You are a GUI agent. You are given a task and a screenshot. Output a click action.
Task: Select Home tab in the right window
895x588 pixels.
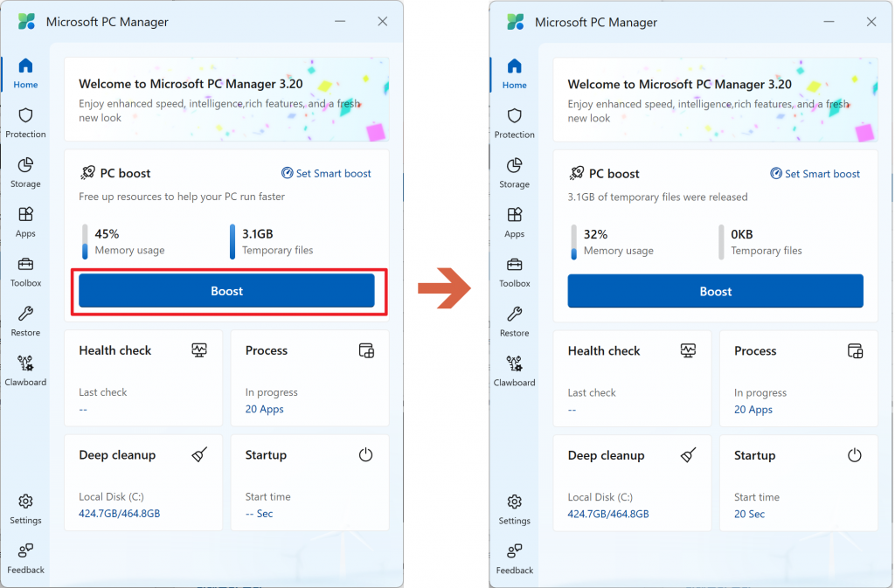coord(514,74)
